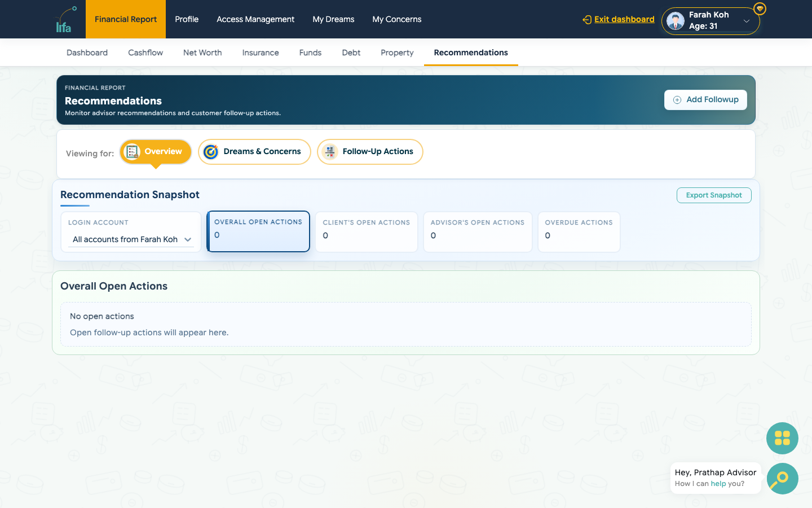Viewport: 812px width, 508px height.
Task: Click 'Open follow-up actions will appear here.' text
Action: point(149,332)
